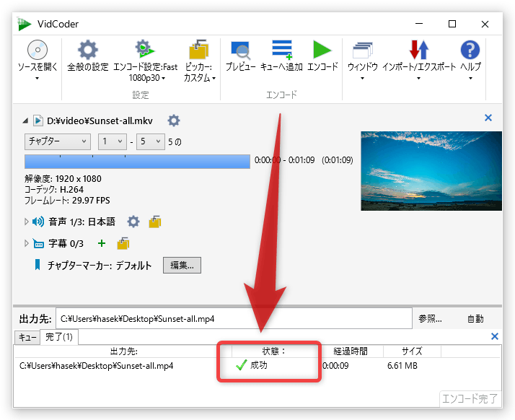
Task: Close the queue panel at bottom
Action: point(495,336)
